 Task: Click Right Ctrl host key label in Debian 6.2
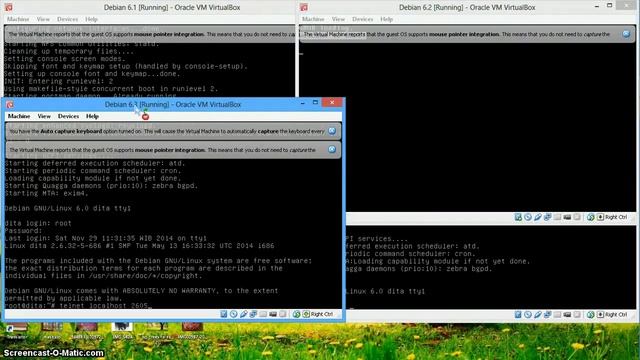coord(616,217)
